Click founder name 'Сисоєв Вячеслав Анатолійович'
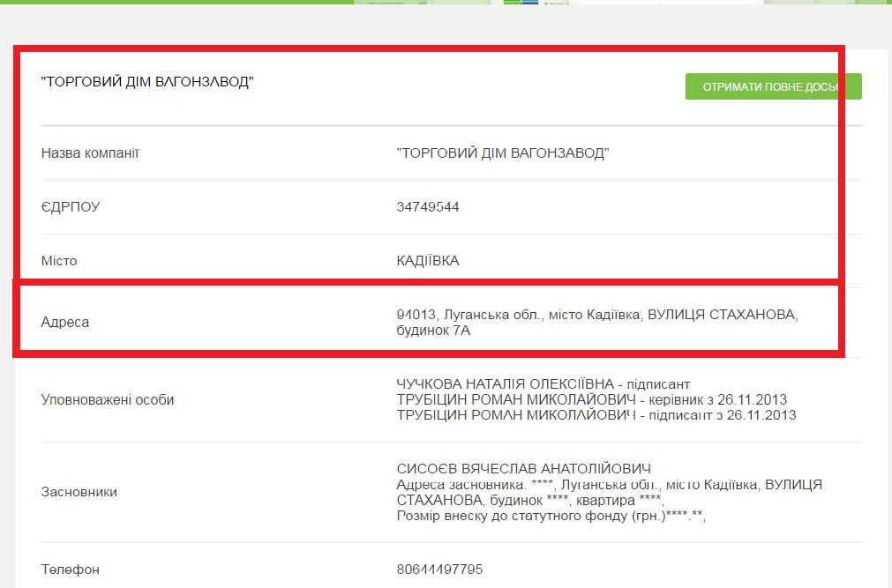892x588 pixels. (x=523, y=468)
